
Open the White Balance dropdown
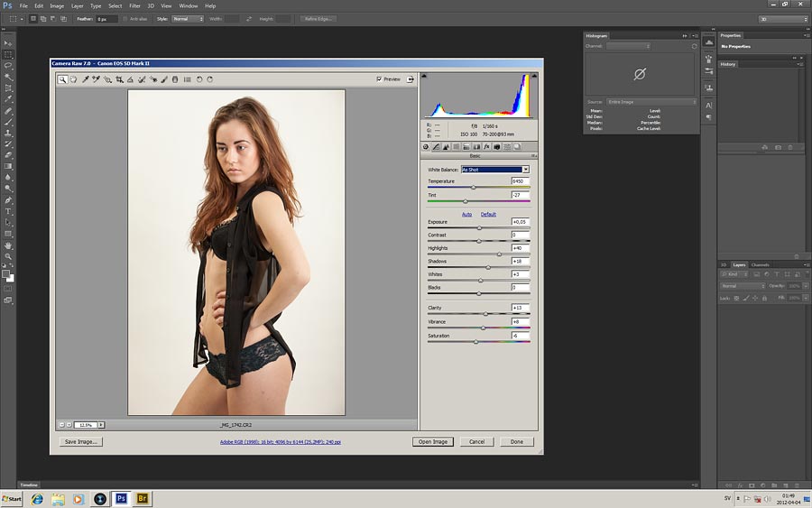pos(494,170)
